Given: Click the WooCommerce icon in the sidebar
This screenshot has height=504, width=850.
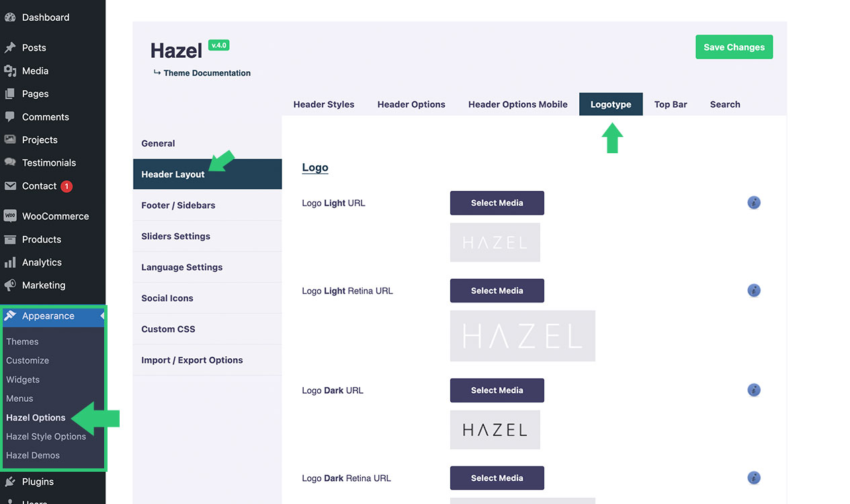Looking at the screenshot, I should (10, 216).
